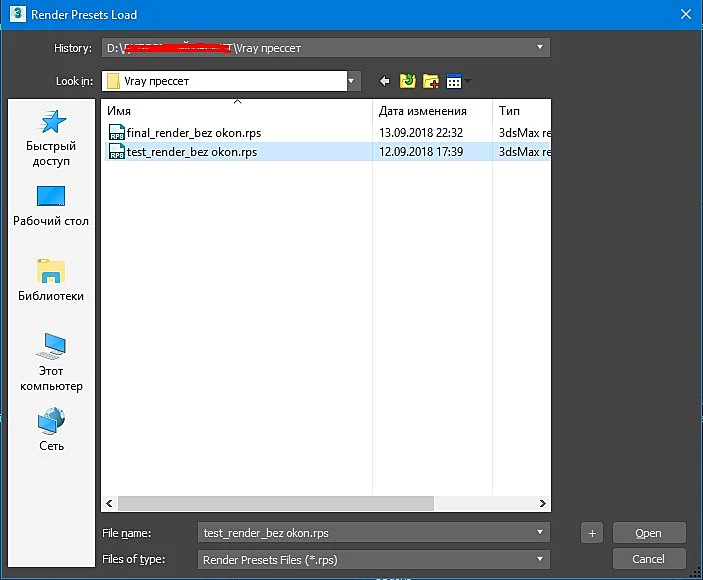Click scrollbar left arrow
The width and height of the screenshot is (703, 580).
pyautogui.click(x=109, y=503)
